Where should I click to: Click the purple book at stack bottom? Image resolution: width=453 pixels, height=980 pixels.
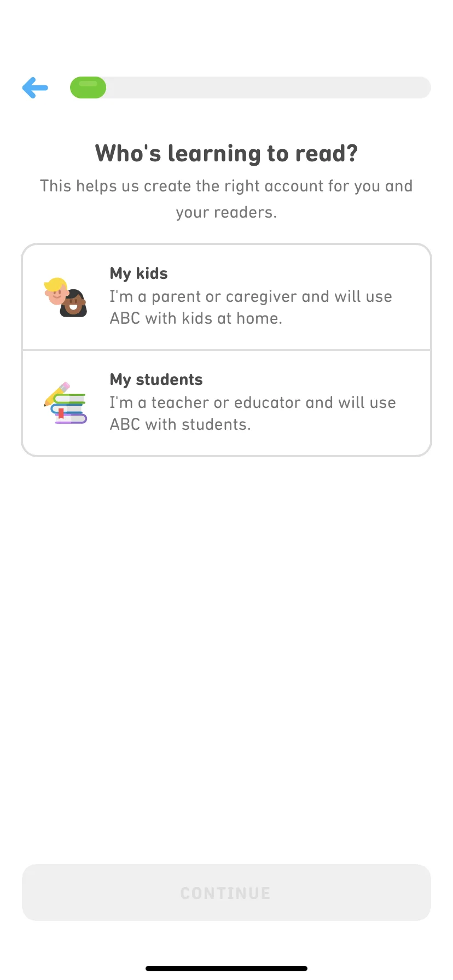[72, 419]
